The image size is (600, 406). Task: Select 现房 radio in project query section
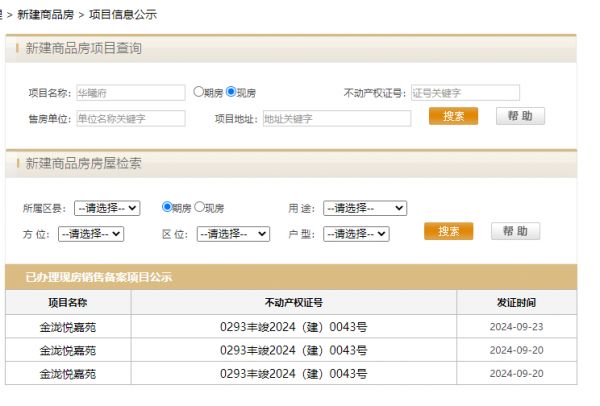tap(231, 92)
